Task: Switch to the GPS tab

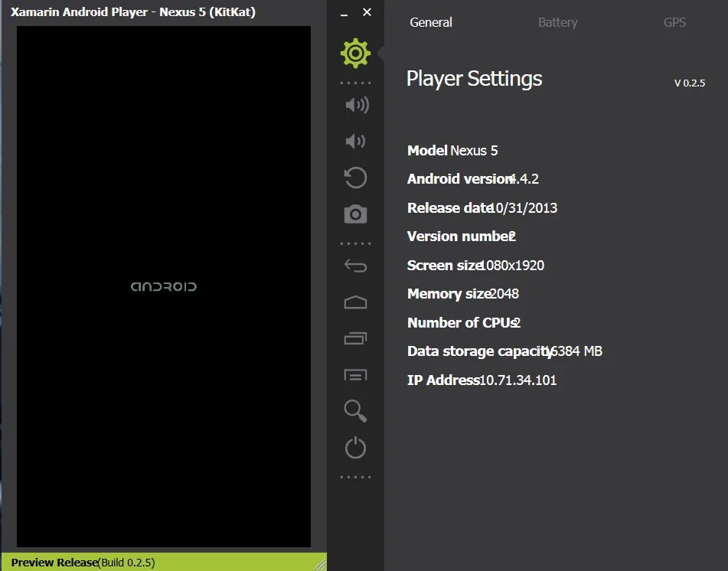Action: (x=674, y=22)
